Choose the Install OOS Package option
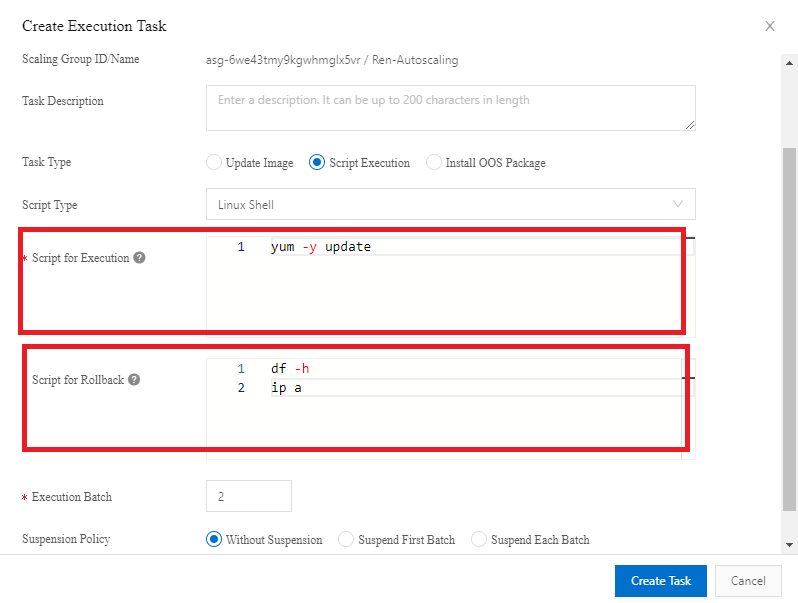The height and width of the screenshot is (603, 798). (434, 163)
